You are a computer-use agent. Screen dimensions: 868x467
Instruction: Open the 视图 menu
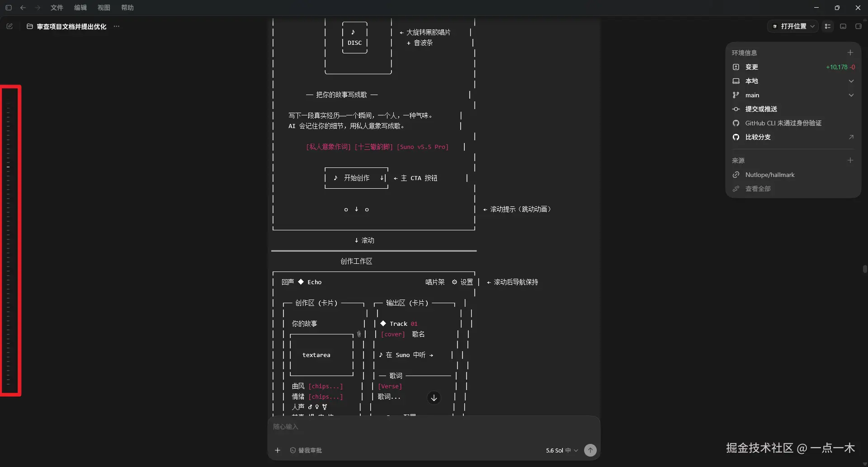click(104, 8)
